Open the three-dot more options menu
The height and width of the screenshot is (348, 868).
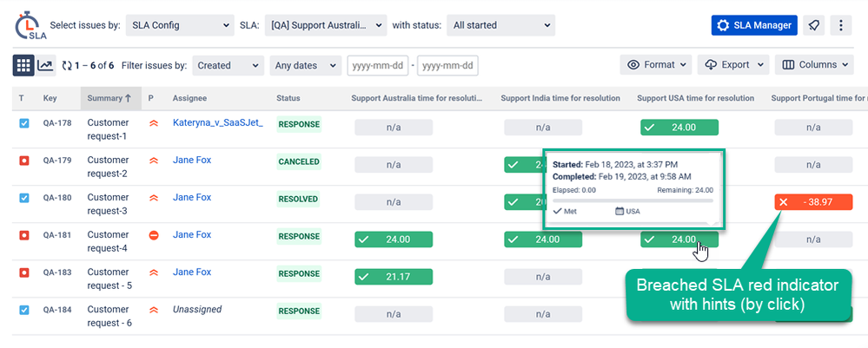coord(841,25)
